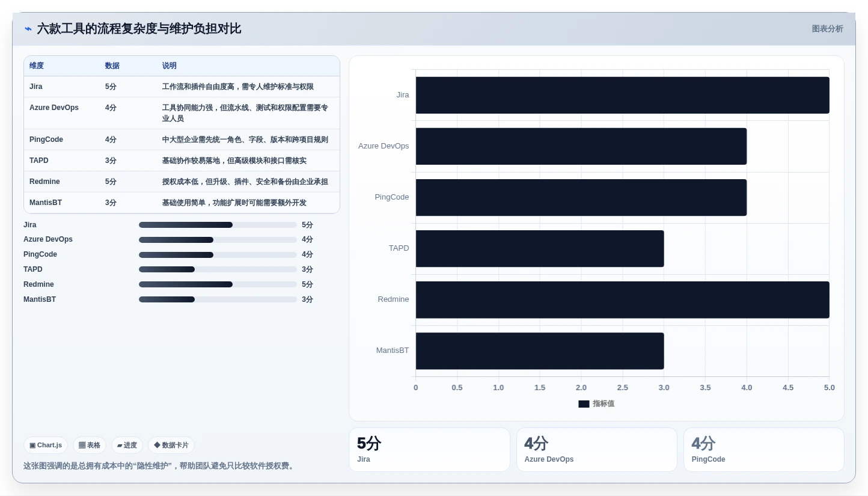Open the 4分 Azure DevOps data card
Image resolution: width=868 pixels, height=496 pixels.
tap(596, 450)
